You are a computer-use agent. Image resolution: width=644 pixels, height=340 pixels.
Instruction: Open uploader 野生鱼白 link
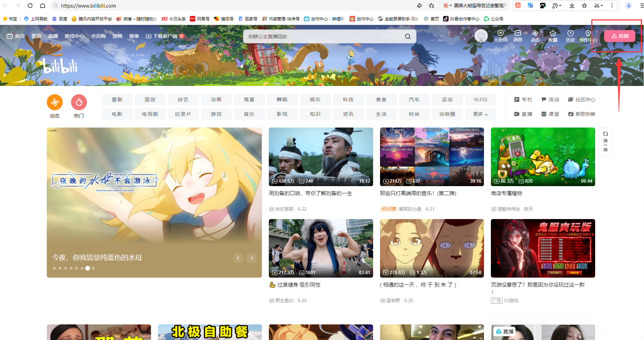coord(284,300)
